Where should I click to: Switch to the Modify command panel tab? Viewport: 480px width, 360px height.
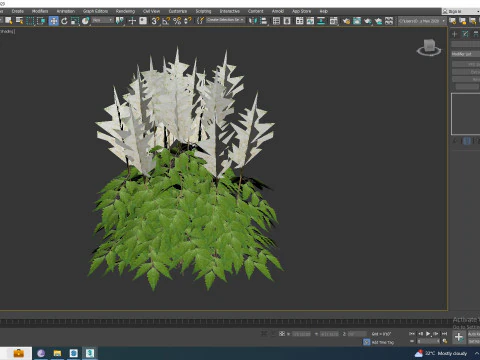point(465,34)
